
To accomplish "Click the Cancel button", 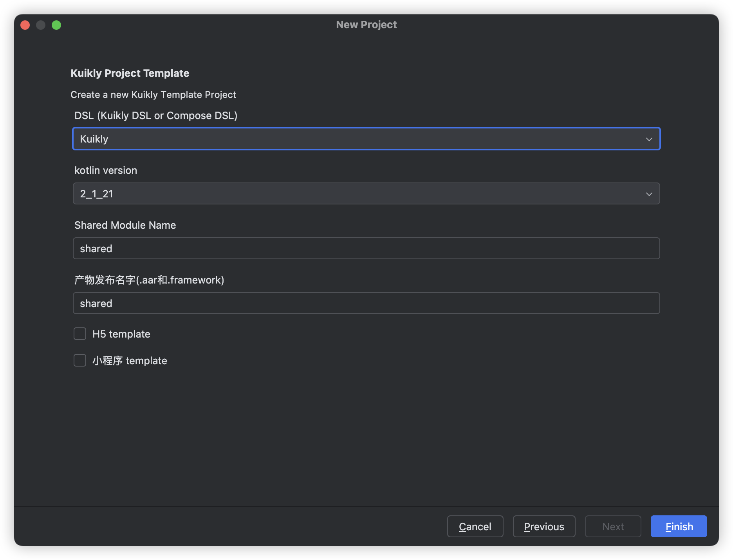I will click(475, 526).
